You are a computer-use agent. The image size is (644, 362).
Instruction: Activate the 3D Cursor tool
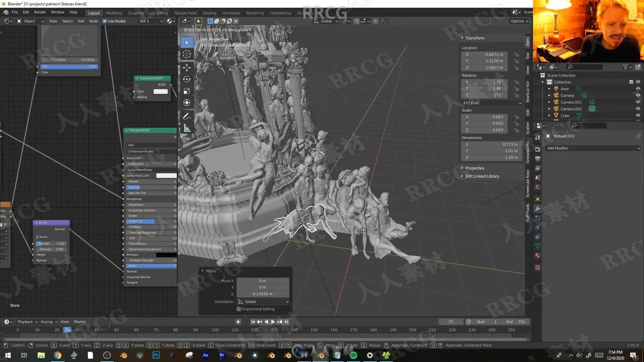[187, 54]
